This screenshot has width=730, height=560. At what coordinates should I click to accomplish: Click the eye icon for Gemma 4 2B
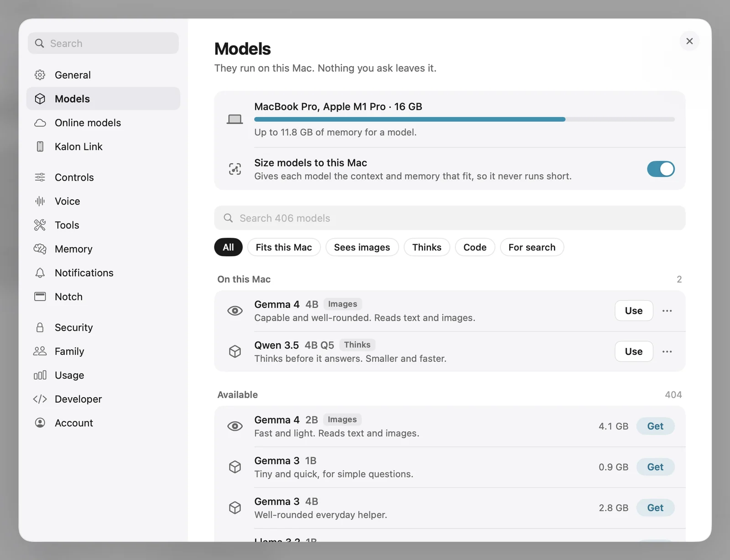235,426
